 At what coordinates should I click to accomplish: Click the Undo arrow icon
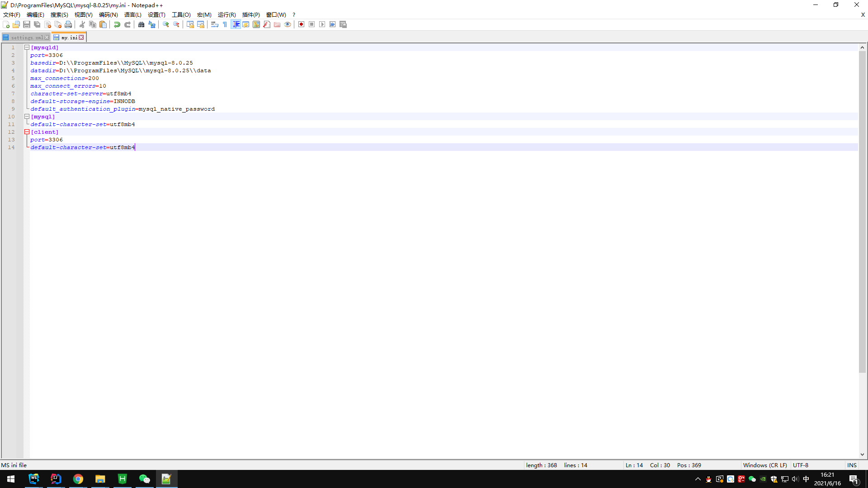(117, 24)
